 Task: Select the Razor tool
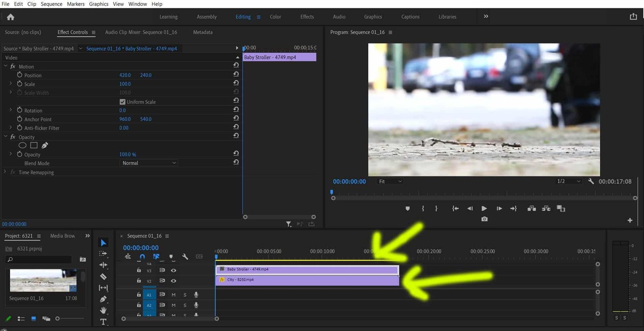click(x=103, y=277)
